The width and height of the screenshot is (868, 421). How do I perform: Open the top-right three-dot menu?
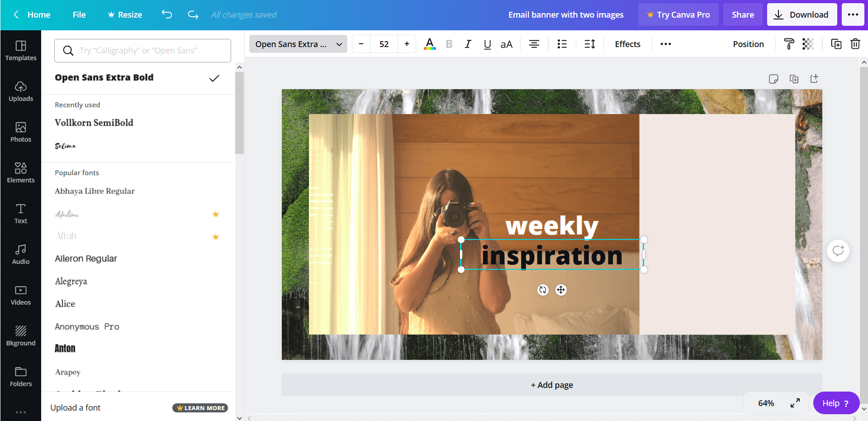pos(853,14)
